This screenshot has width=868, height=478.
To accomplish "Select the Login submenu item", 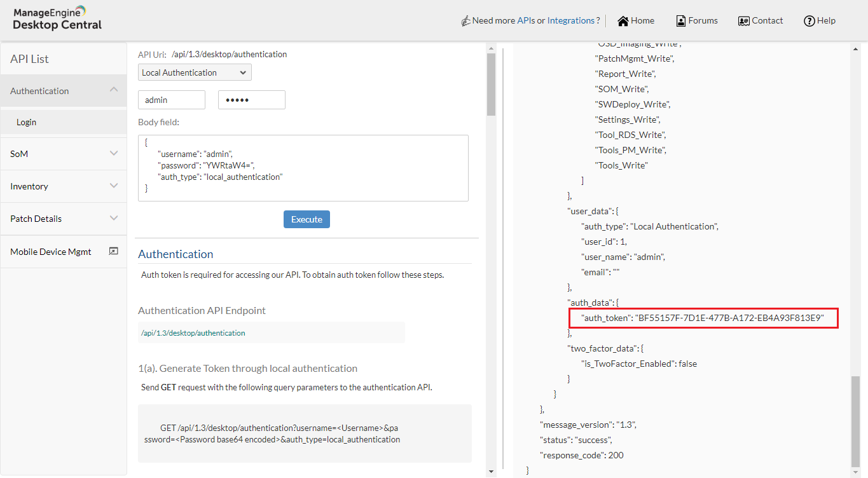I will pyautogui.click(x=64, y=122).
